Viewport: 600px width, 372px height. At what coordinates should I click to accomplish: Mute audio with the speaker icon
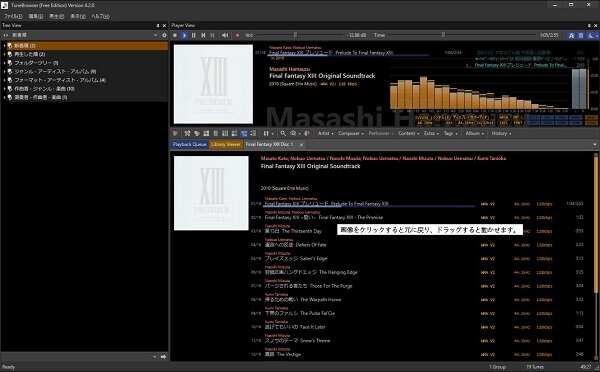pos(225,35)
